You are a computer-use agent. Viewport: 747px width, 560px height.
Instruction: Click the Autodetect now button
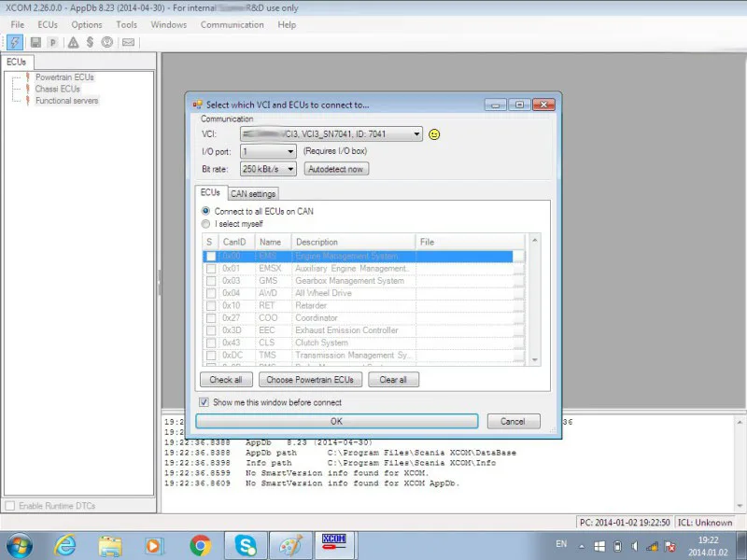click(336, 169)
